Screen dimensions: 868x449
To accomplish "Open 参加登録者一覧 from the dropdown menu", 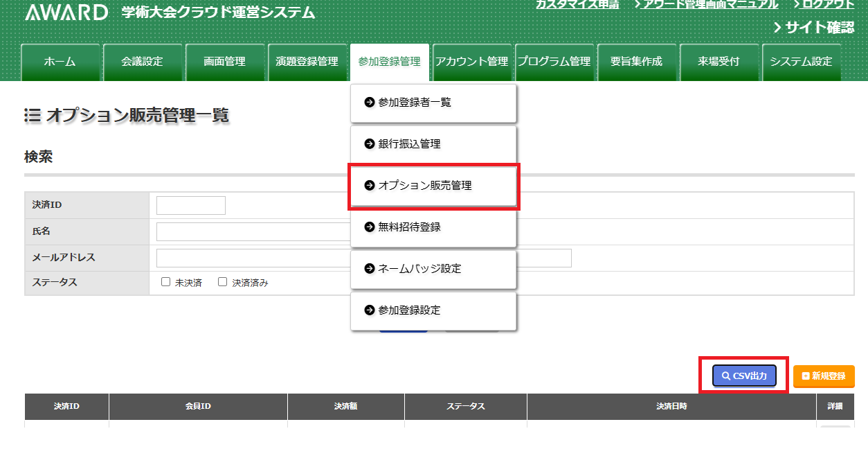I will (433, 103).
